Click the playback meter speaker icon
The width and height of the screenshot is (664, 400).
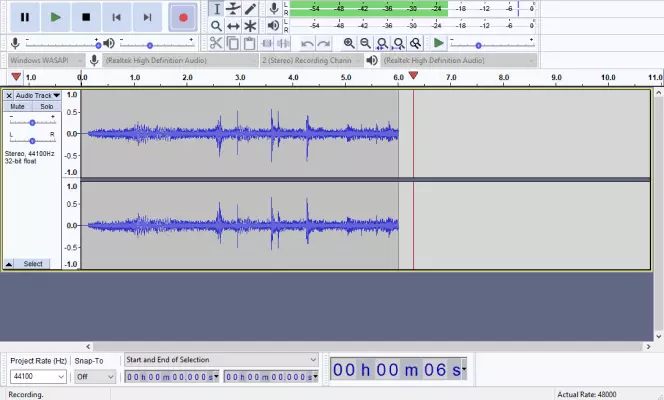click(274, 26)
